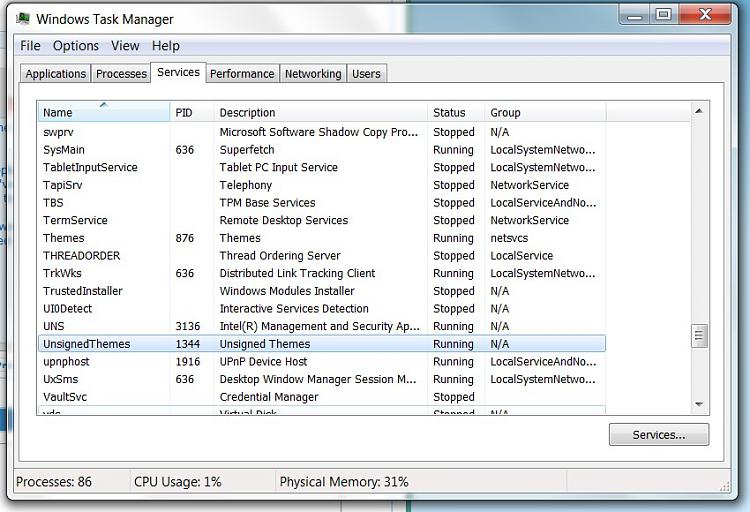Click the UPnP Device Host description
The width and height of the screenshot is (750, 512).
[x=264, y=362]
